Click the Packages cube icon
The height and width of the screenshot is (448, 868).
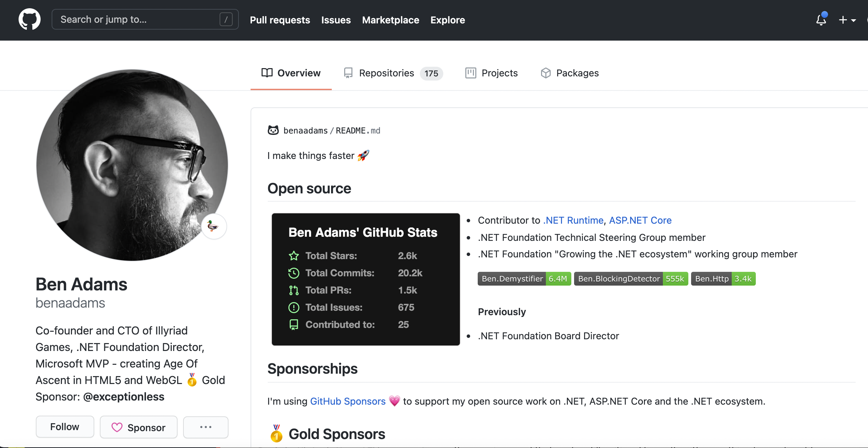point(546,73)
